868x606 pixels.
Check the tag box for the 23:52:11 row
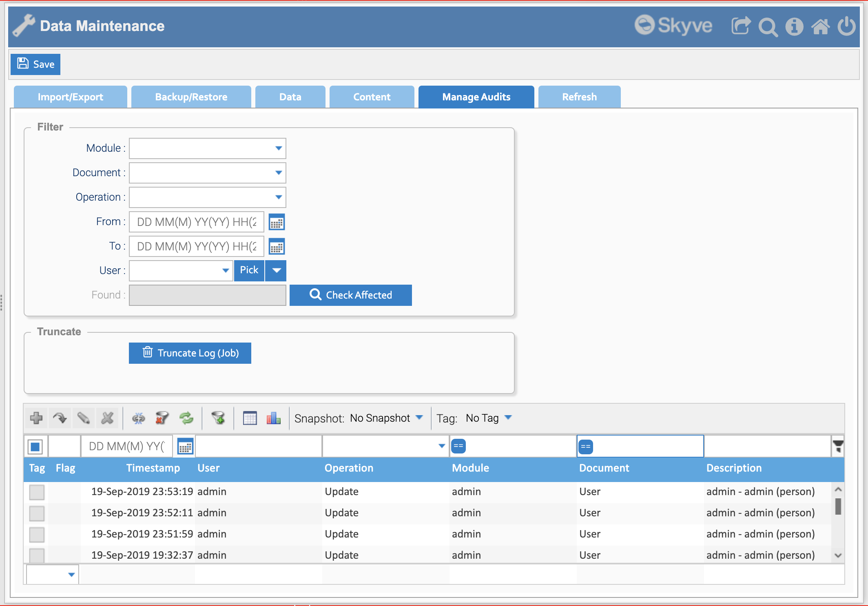pos(37,513)
